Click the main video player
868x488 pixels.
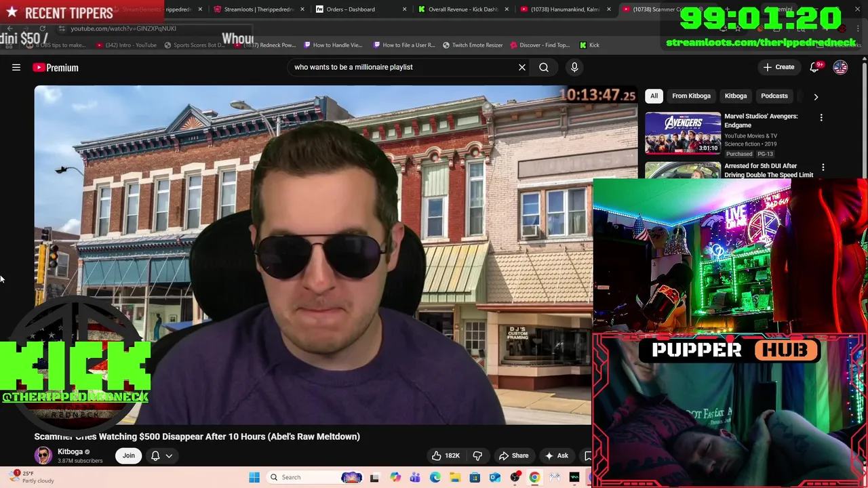pos(313,255)
